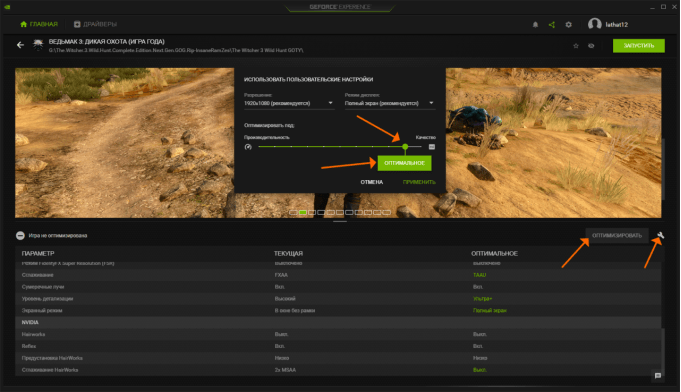Screen dimensions: 681x392
Task: Click the Witcher 3 game icon
Action: coord(38,45)
